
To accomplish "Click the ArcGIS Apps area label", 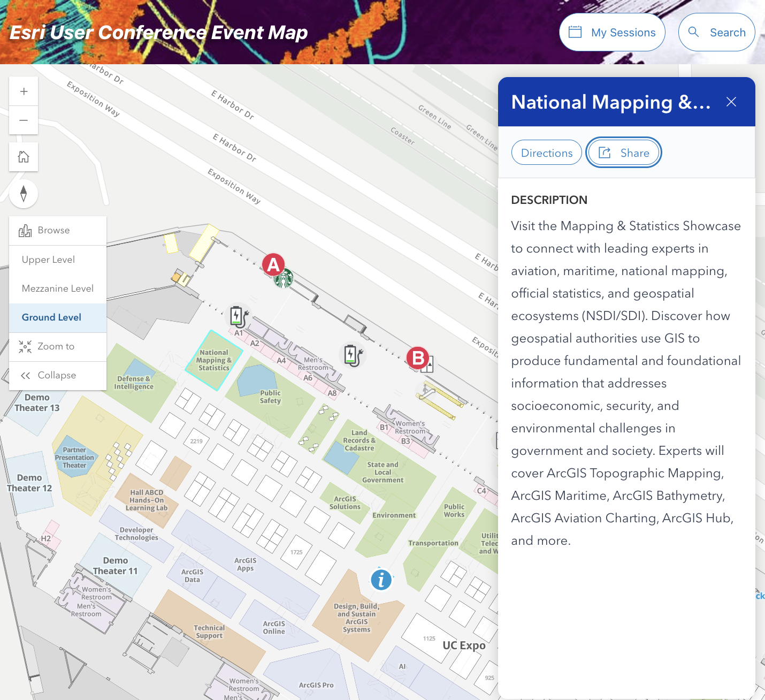I will (246, 565).
